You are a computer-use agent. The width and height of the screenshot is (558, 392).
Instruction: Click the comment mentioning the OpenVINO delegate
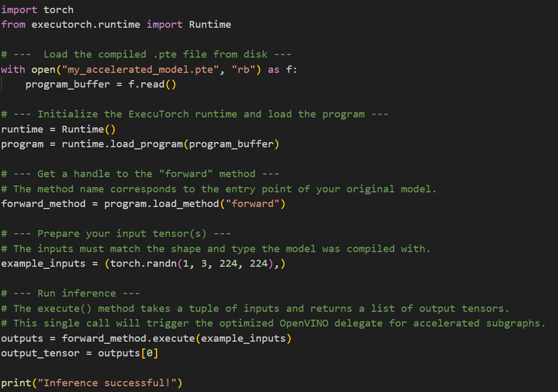[273, 323]
